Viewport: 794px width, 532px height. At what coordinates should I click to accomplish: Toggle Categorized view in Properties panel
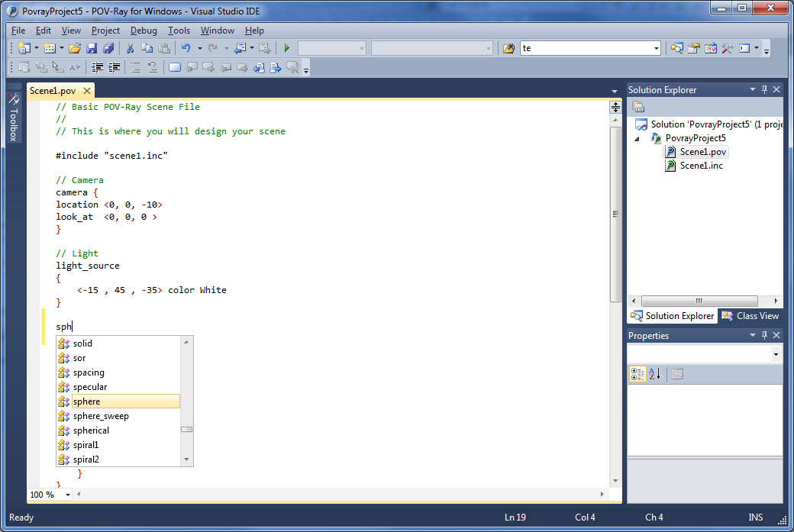click(638, 374)
